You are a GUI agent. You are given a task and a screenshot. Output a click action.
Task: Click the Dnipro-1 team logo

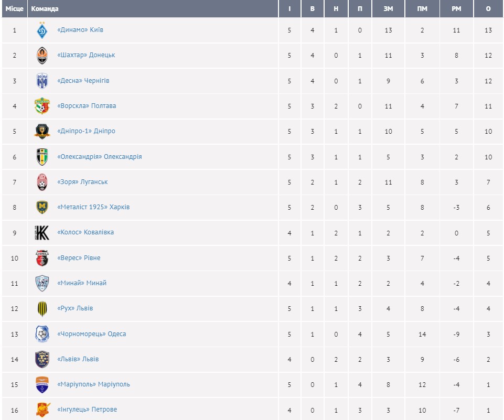[42, 131]
